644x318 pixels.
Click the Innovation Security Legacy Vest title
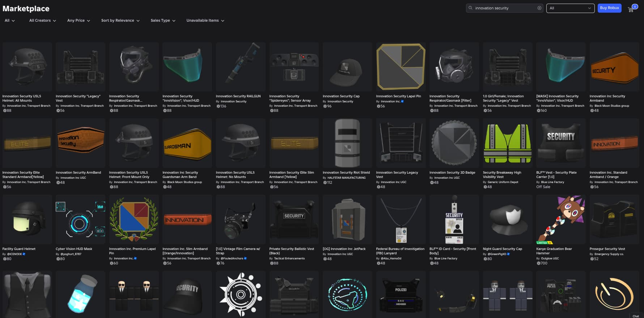click(397, 175)
